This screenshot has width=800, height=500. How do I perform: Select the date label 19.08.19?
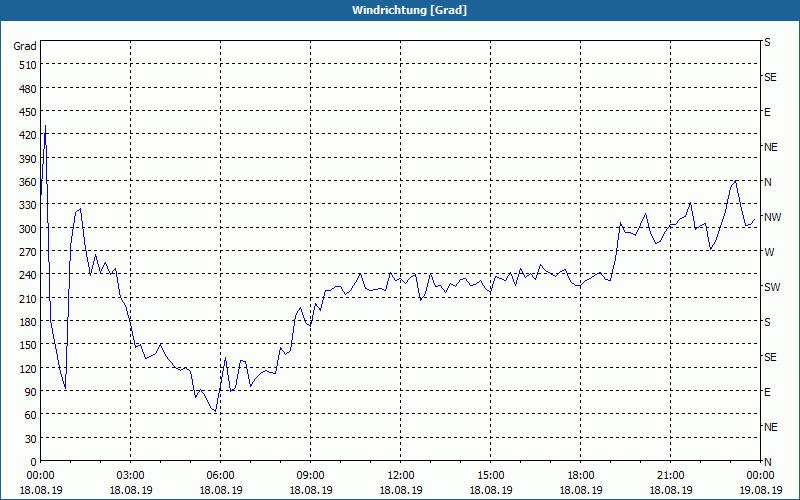[760, 490]
